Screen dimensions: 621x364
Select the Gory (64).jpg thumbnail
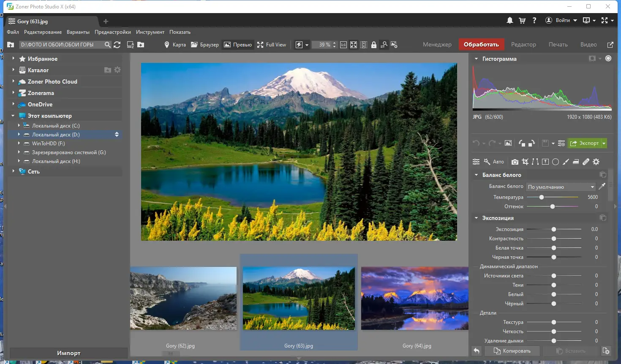(x=415, y=298)
